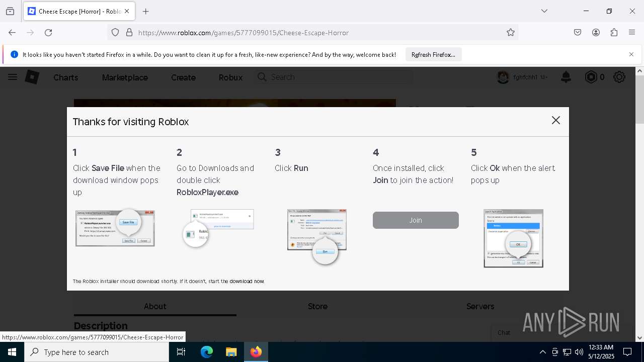Go back to previous page
The image size is (644, 362).
click(12, 32)
